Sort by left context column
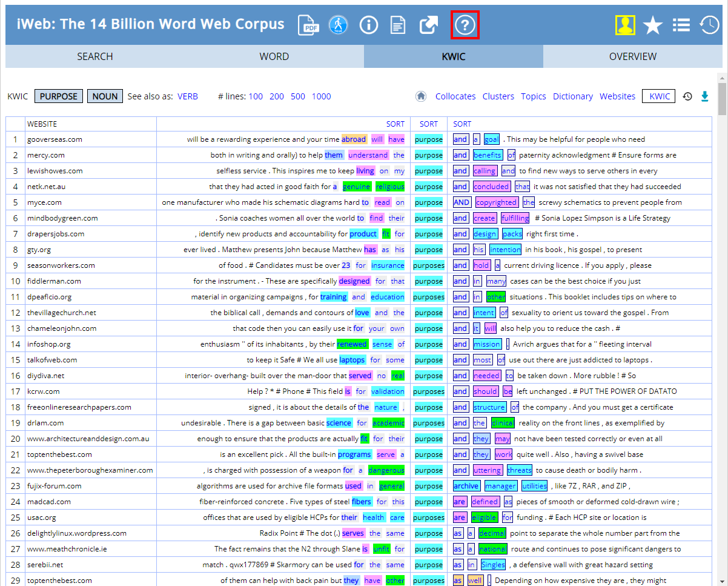This screenshot has height=586, width=728. (x=395, y=124)
